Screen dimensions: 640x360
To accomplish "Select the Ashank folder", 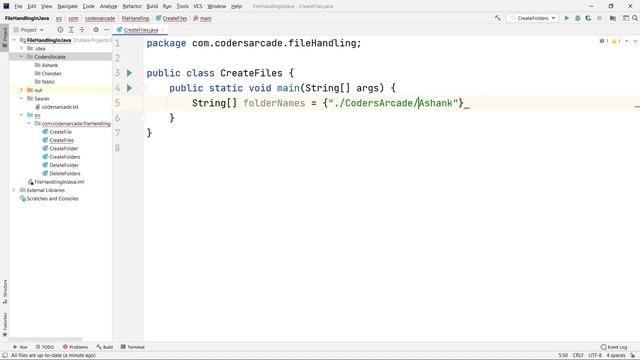I will click(49, 65).
